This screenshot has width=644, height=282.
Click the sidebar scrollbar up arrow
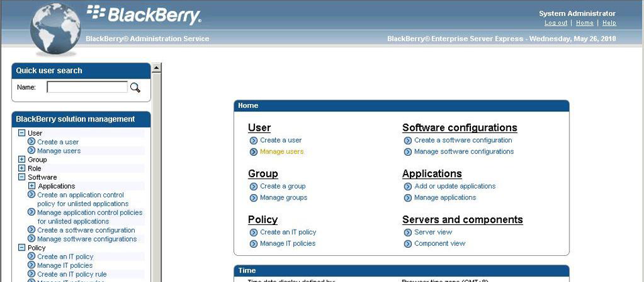157,68
